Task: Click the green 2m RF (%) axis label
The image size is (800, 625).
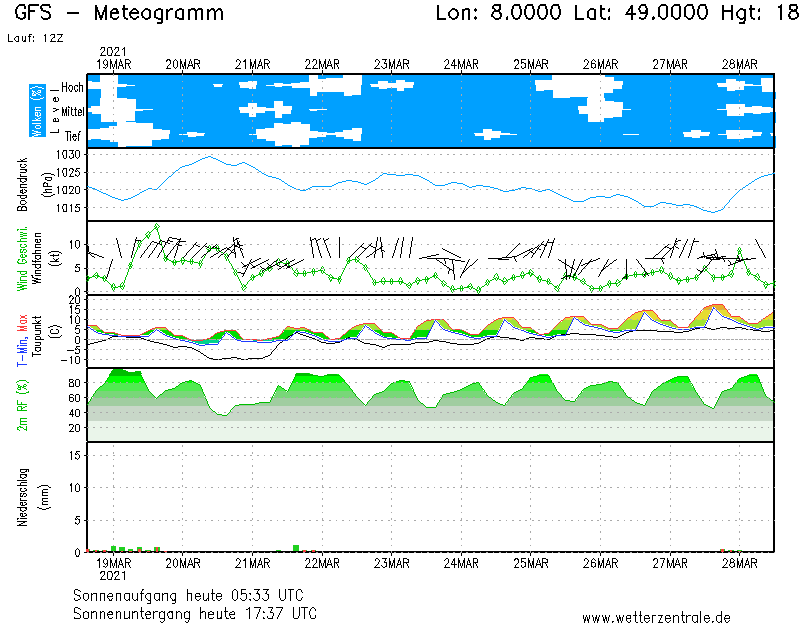Action: tap(21, 405)
